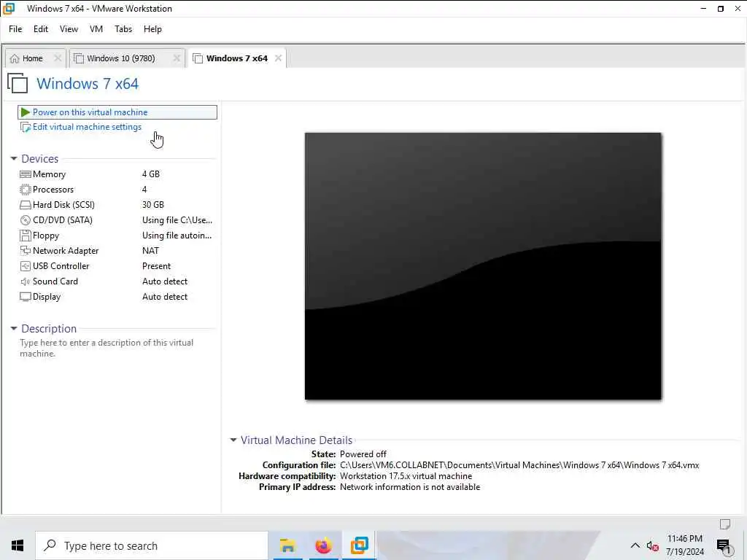The image size is (747, 560).
Task: Collapse the Description section
Action: [14, 329]
